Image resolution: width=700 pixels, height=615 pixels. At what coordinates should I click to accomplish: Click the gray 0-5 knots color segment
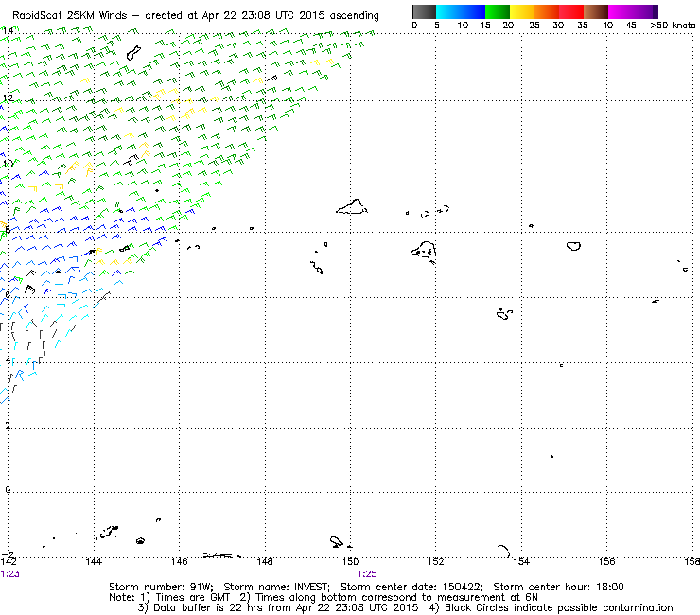click(x=424, y=11)
